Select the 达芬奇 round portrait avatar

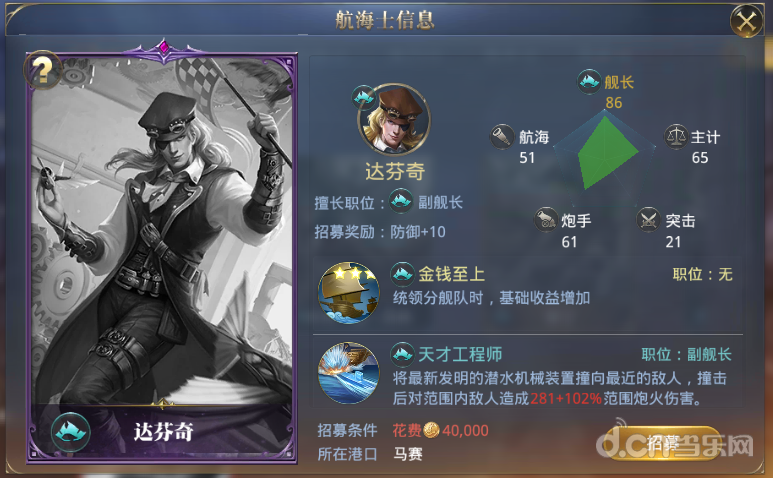pyautogui.click(x=394, y=120)
